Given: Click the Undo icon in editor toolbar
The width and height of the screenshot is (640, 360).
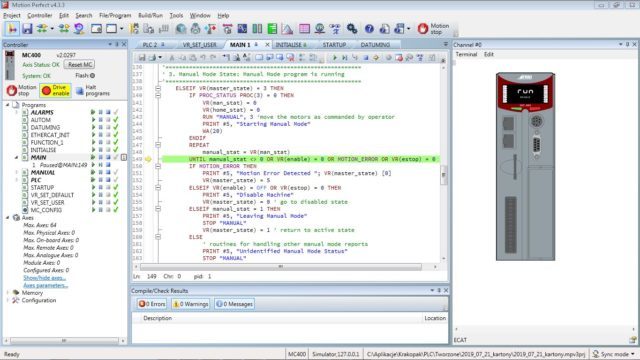Looking at the screenshot, I should click(x=203, y=58).
